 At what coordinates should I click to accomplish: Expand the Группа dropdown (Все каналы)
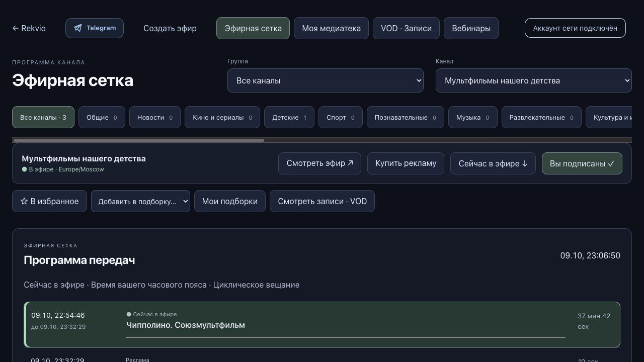(x=326, y=80)
